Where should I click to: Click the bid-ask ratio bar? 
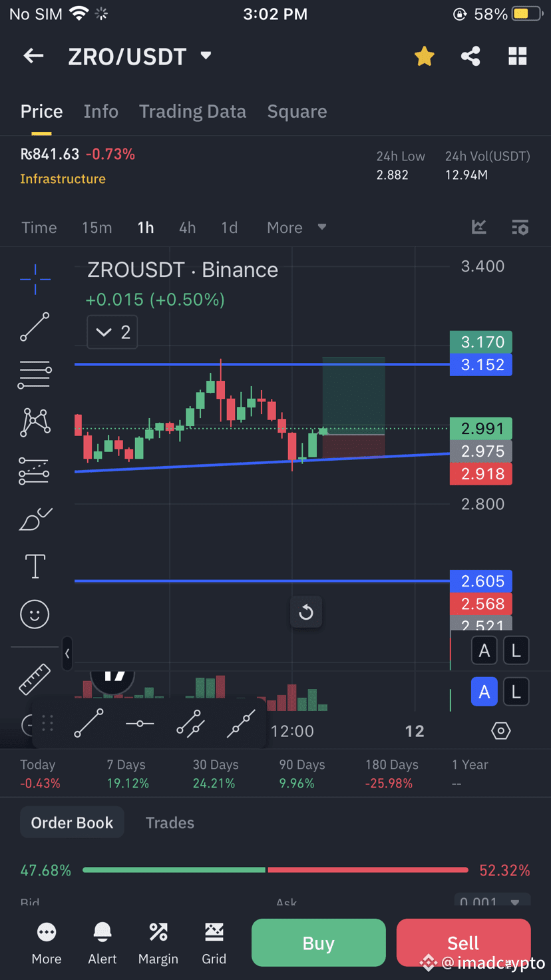pos(275,870)
